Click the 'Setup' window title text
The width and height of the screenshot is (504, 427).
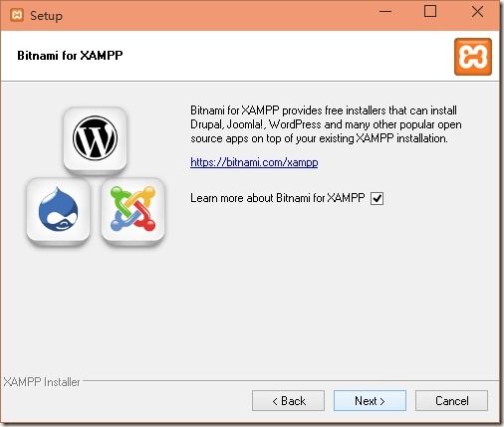pos(46,16)
